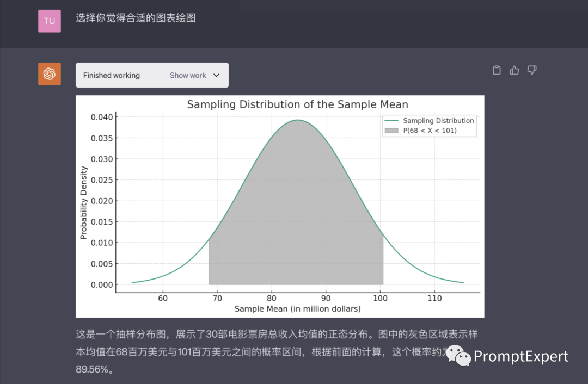Click the 0.040 tick label on the y-axis

tap(102, 117)
